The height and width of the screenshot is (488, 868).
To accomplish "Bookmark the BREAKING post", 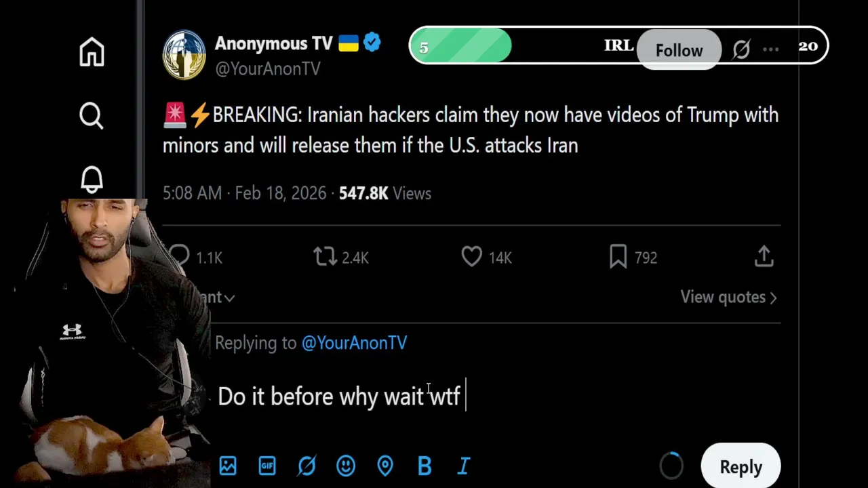I will pyautogui.click(x=618, y=257).
